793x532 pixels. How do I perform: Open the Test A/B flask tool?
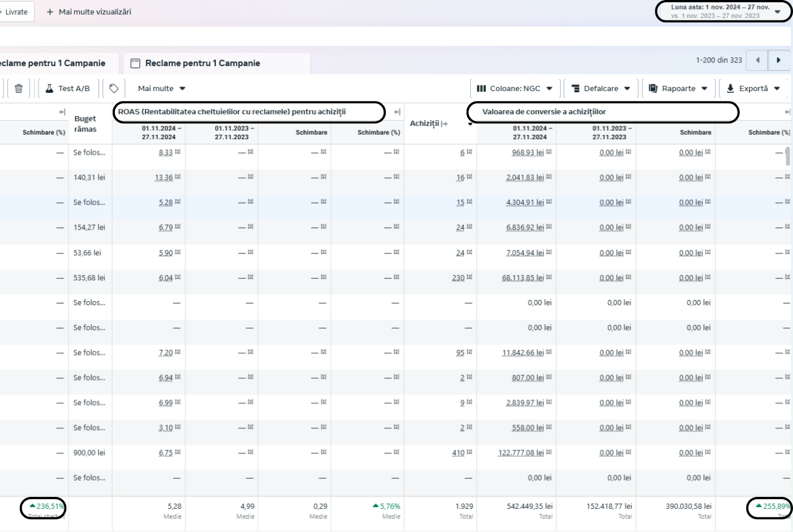point(68,88)
